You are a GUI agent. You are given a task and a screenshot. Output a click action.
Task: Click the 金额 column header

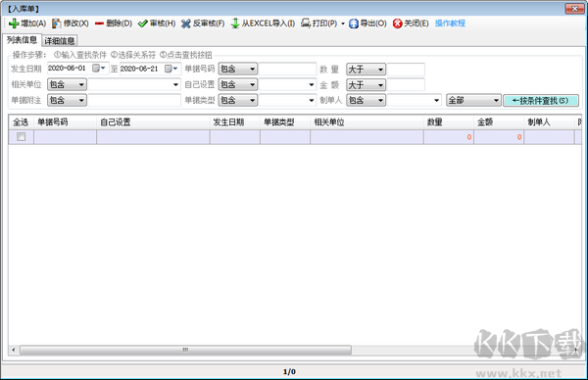point(499,122)
